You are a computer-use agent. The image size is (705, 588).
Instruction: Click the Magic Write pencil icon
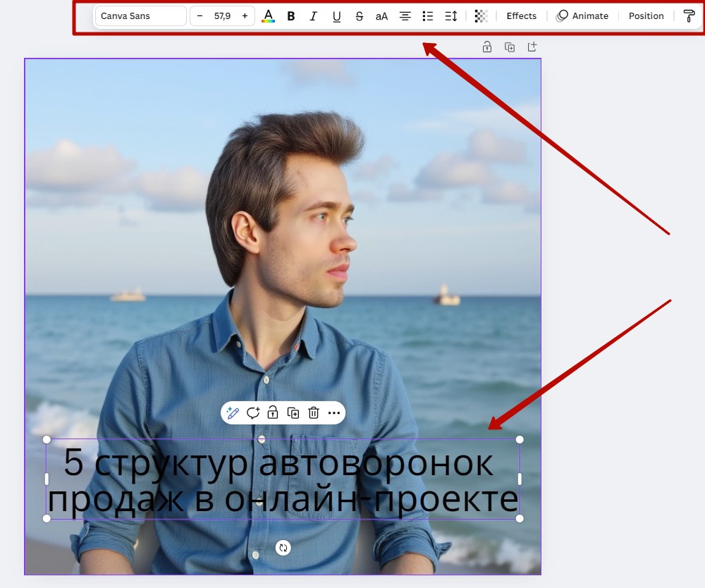point(233,413)
